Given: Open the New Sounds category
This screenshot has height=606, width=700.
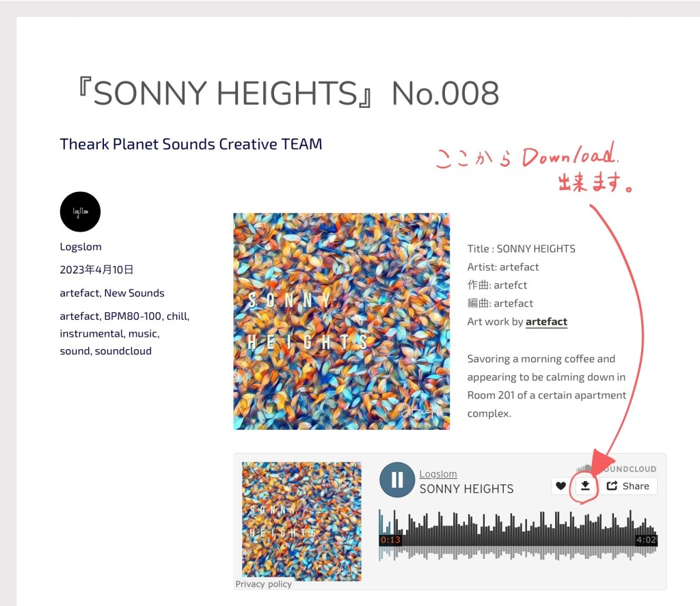Looking at the screenshot, I should click(x=134, y=293).
